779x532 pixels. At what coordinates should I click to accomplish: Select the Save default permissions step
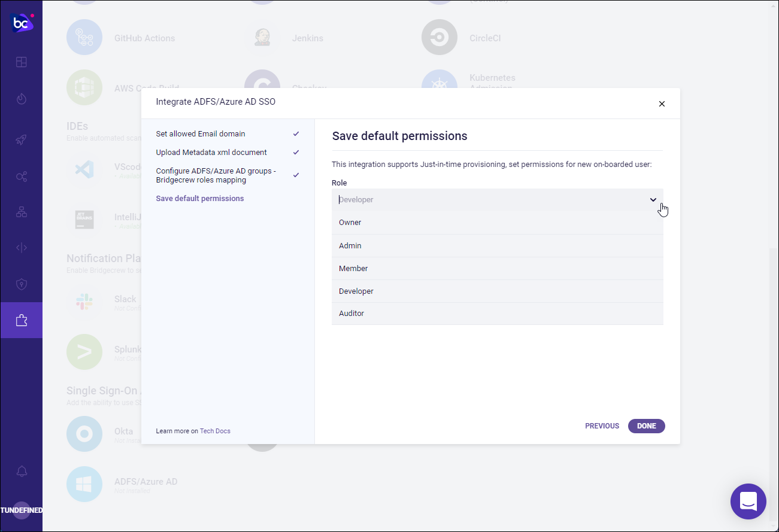(x=200, y=199)
